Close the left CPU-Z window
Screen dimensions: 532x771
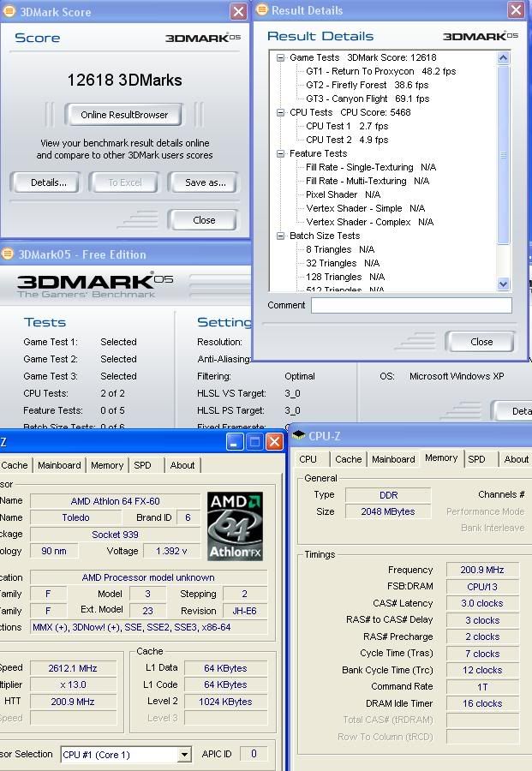pos(274,441)
